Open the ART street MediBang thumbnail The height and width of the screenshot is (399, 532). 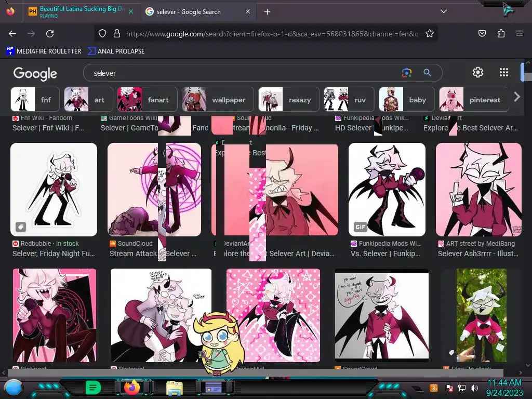pyautogui.click(x=478, y=189)
